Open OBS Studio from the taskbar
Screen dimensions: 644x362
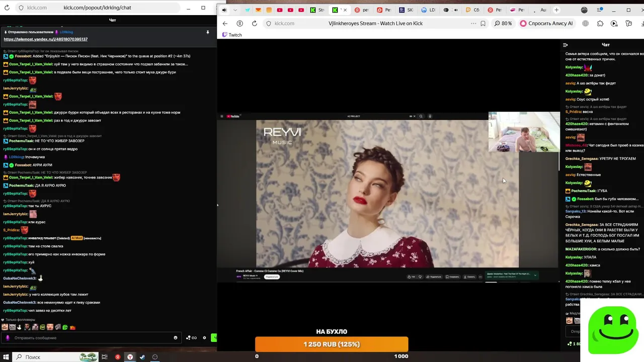155,357
